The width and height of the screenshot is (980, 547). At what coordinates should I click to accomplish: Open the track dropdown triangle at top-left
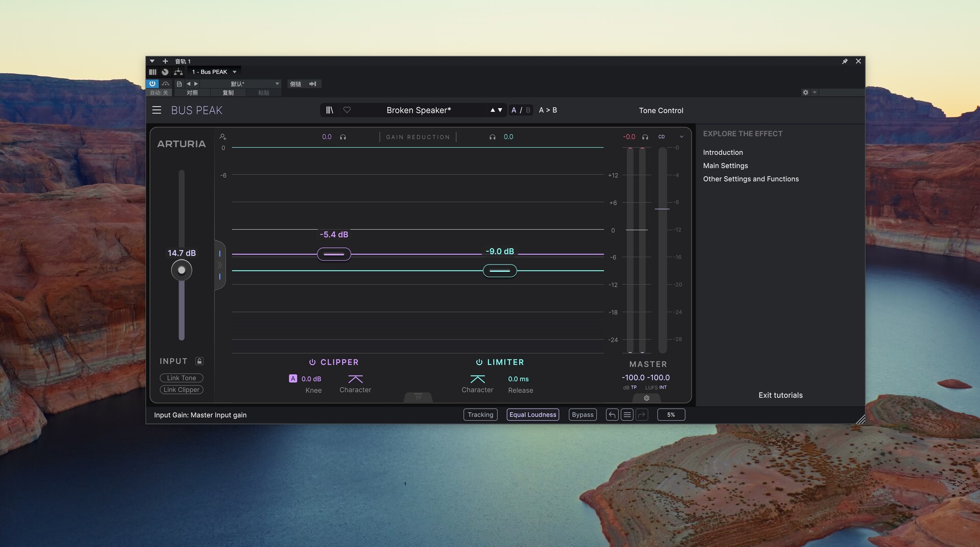coord(152,61)
